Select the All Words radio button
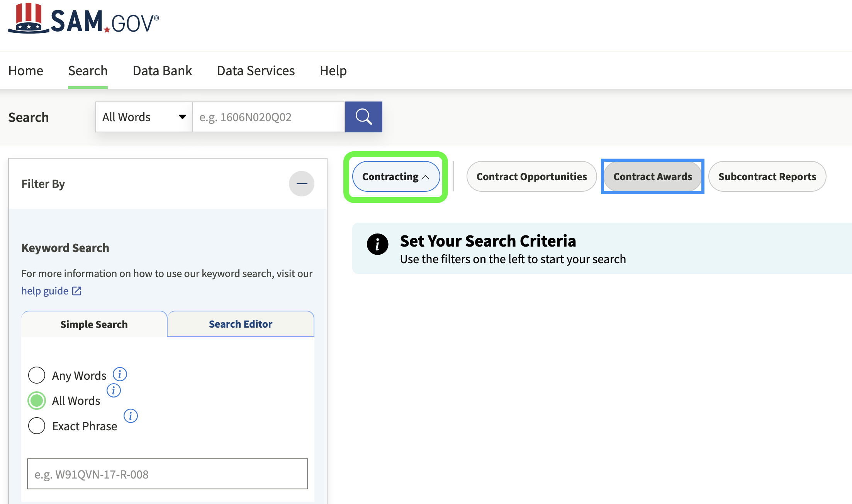Image resolution: width=852 pixels, height=504 pixels. 37,400
